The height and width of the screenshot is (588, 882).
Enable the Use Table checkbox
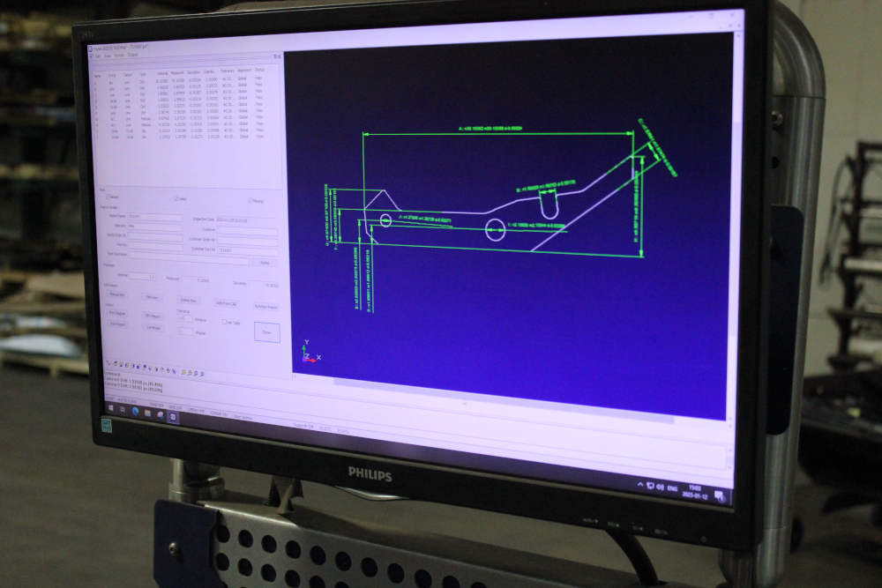coord(224,322)
